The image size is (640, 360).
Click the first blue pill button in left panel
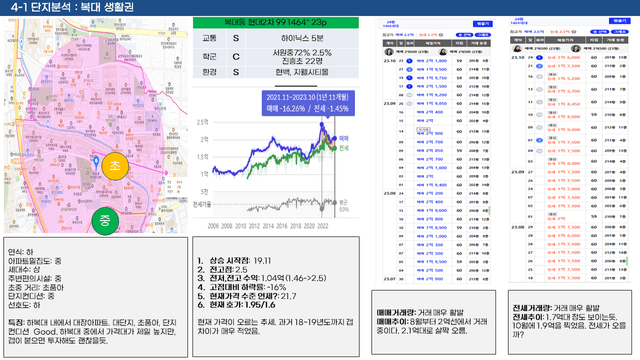click(464, 35)
